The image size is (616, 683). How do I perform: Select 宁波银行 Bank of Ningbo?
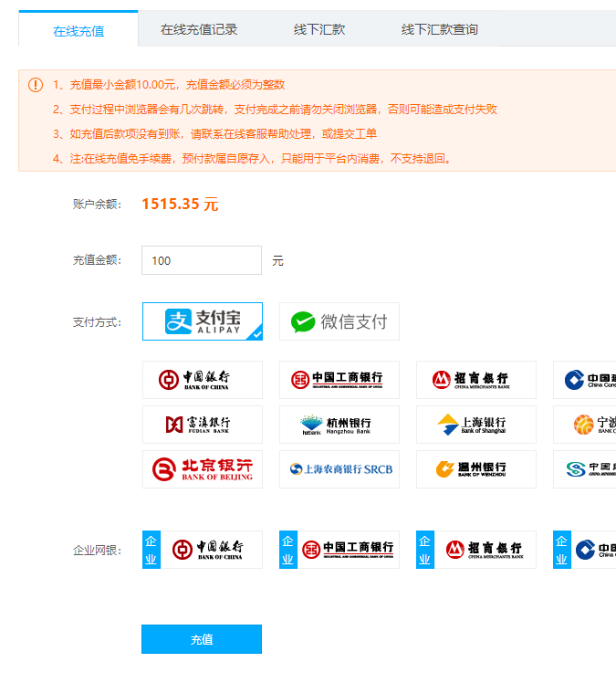[x=585, y=425]
